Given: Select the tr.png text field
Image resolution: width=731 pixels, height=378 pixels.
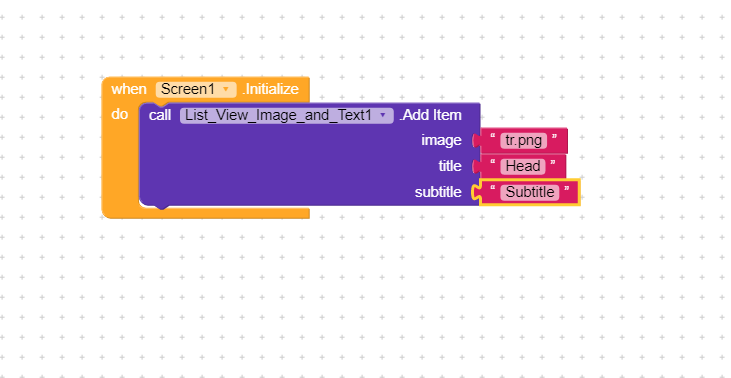Looking at the screenshot, I should [524, 140].
